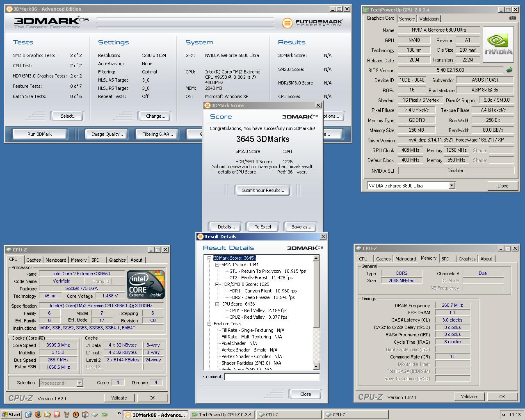The height and width of the screenshot is (420, 525).
Task: Expand the quick launch overflow chevron
Action: 119,413
